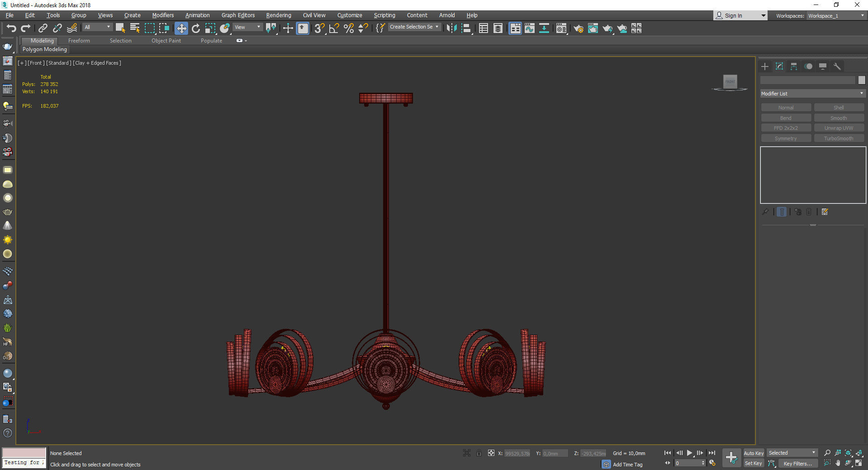Activate the Select and Rotate tool
Viewport: 868px width, 470px height.
click(195, 28)
